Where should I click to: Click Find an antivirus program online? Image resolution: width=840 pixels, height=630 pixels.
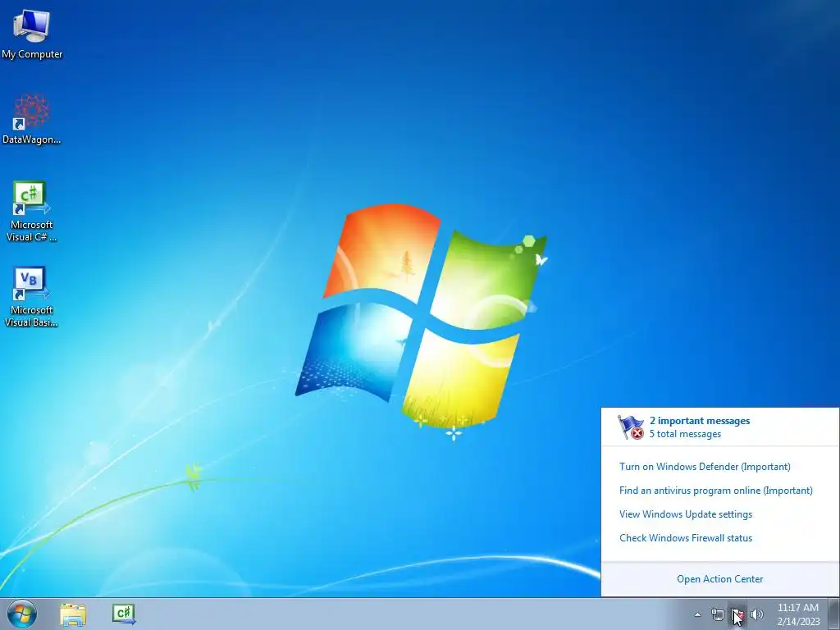click(716, 491)
